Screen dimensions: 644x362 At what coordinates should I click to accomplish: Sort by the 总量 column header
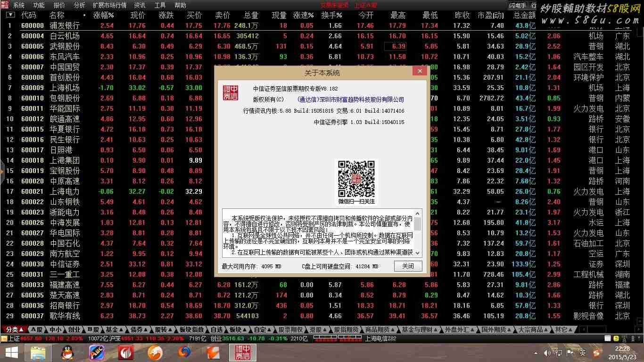(x=251, y=15)
